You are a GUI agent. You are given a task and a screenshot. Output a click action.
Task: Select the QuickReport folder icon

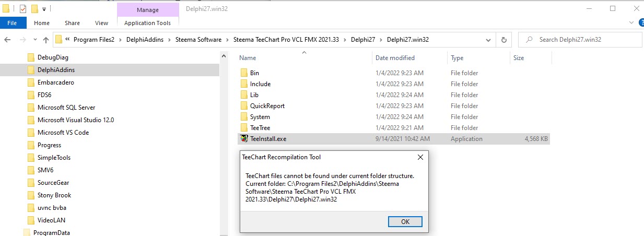click(x=244, y=106)
